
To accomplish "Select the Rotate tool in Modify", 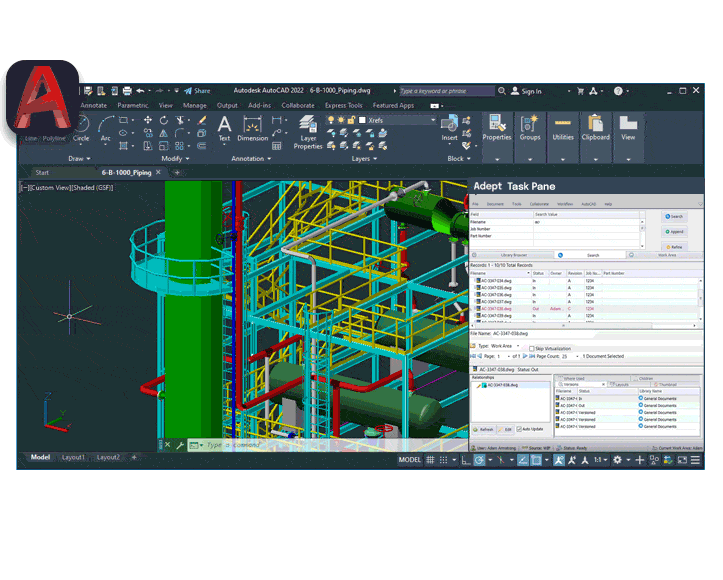I will (x=164, y=120).
